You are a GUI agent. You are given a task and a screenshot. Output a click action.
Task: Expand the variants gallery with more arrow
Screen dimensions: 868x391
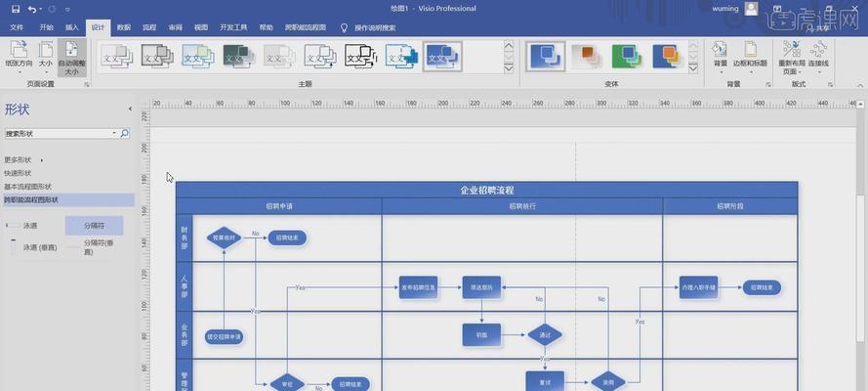point(693,68)
